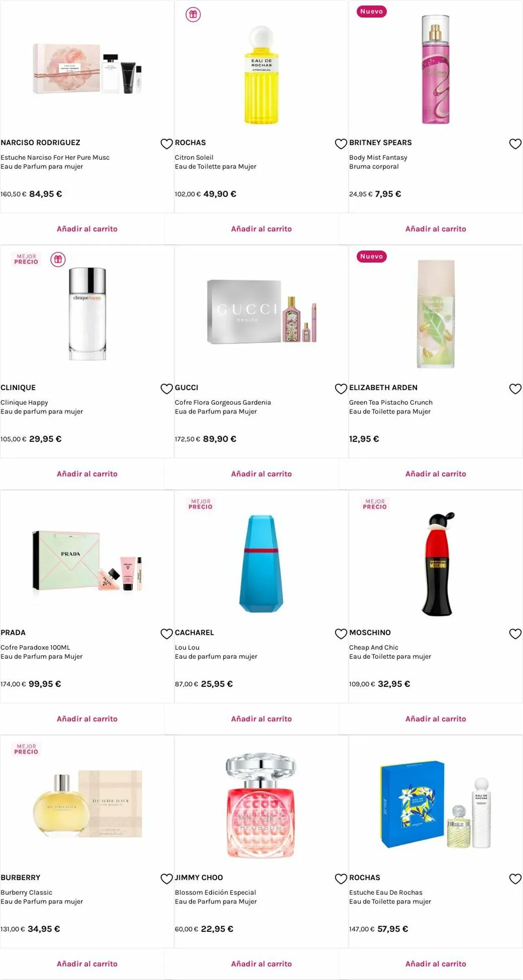Open the Prada Paradoxe gift set image

87,560
